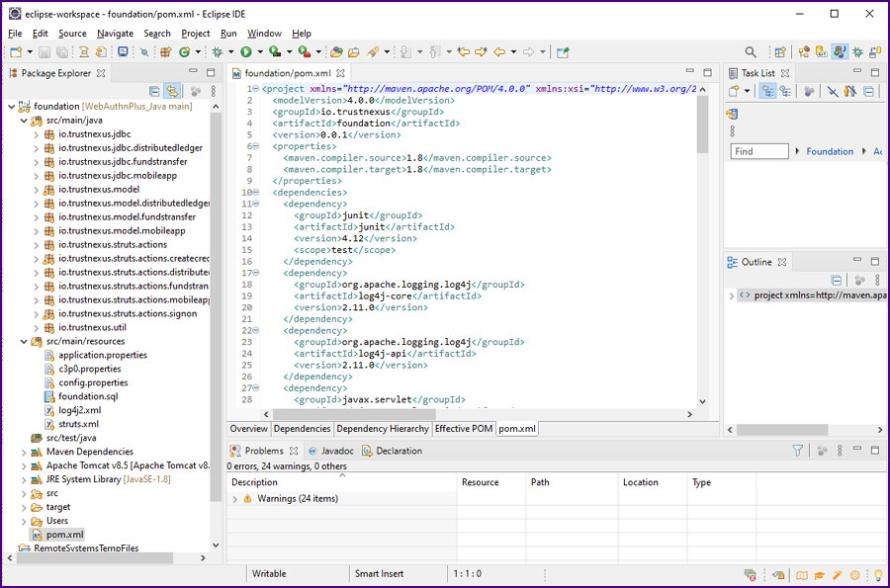Screen dimensions: 890x588
Task: Expand the io.trustnexus.jdbc package
Action: click(37, 134)
